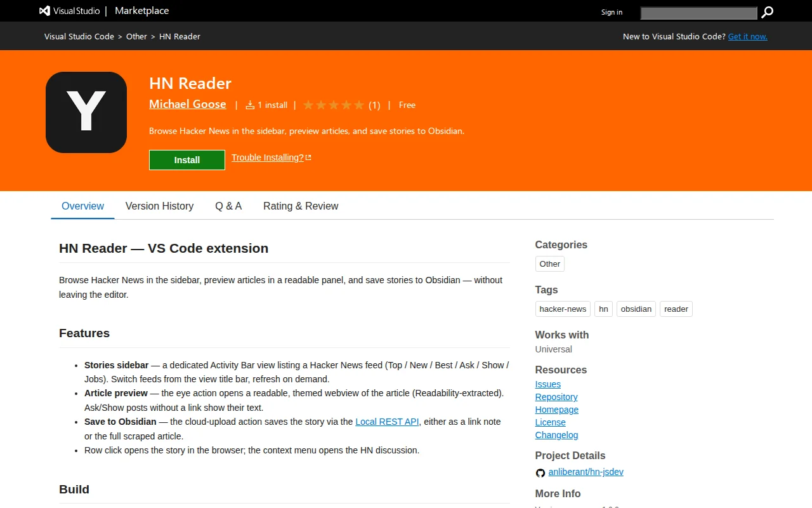Go to Visual Studio Code breadcrumb
This screenshot has height=508, width=812.
click(79, 36)
